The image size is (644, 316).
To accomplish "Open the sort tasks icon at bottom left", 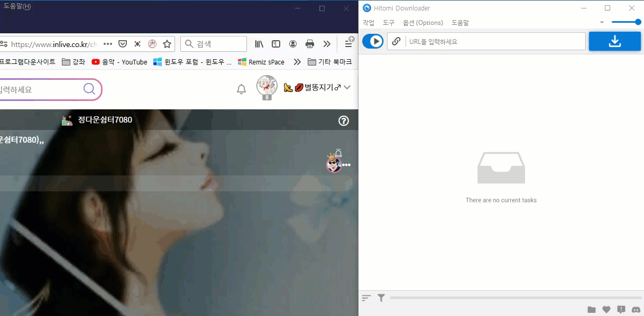I will coord(366,298).
